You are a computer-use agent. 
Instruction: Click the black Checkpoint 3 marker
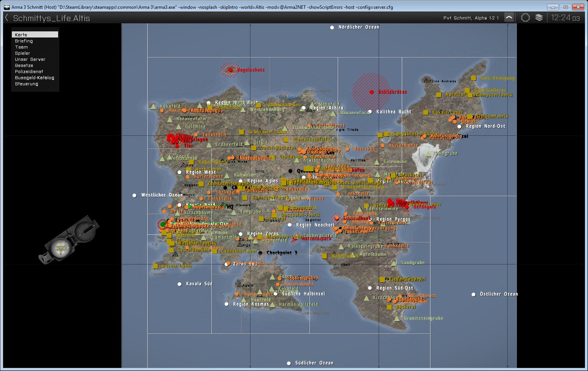coord(260,253)
